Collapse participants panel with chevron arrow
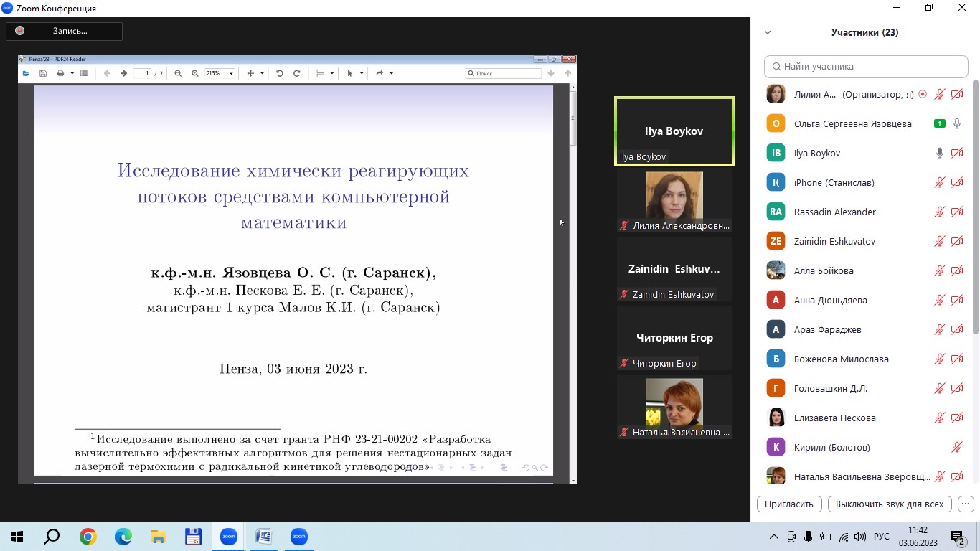 click(x=768, y=32)
